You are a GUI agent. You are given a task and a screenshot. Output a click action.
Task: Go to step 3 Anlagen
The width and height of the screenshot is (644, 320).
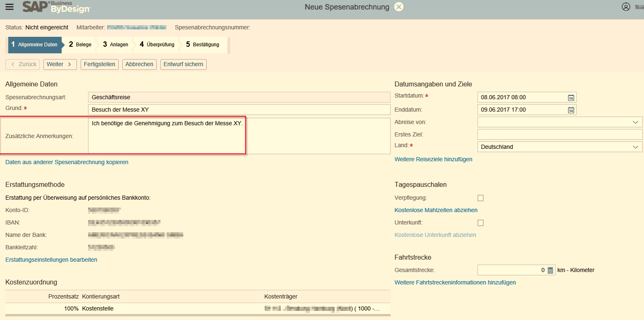(x=115, y=45)
